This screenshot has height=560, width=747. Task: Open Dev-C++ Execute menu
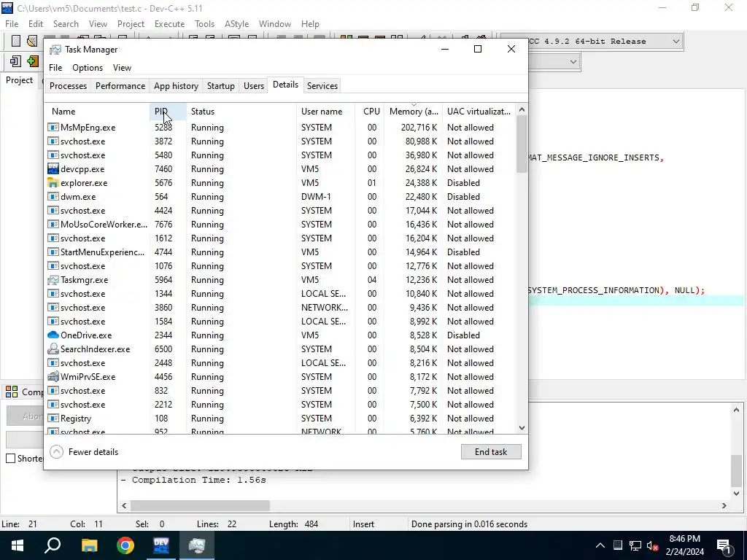(169, 24)
